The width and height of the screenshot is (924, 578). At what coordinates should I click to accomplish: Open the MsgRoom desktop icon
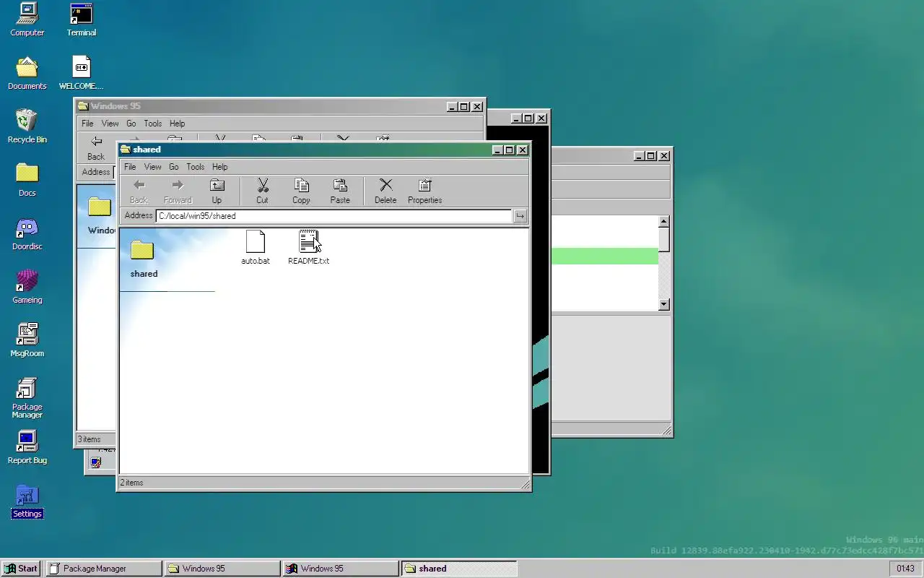(x=27, y=340)
